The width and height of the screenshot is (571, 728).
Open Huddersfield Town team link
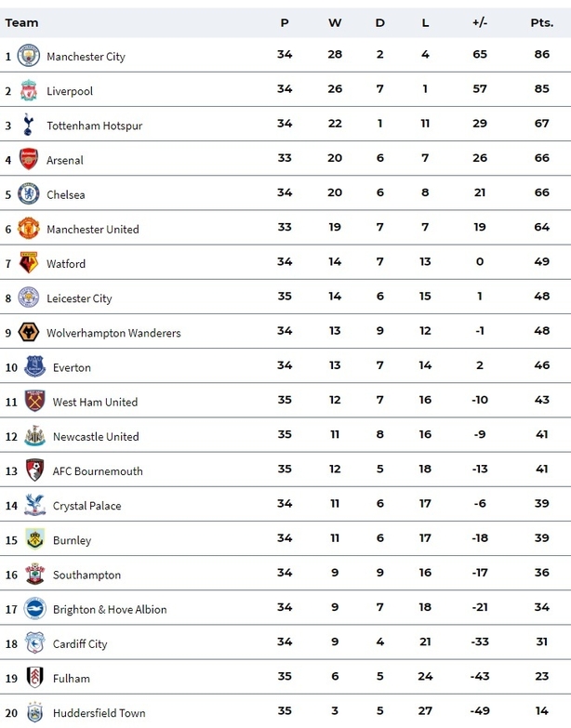(99, 713)
